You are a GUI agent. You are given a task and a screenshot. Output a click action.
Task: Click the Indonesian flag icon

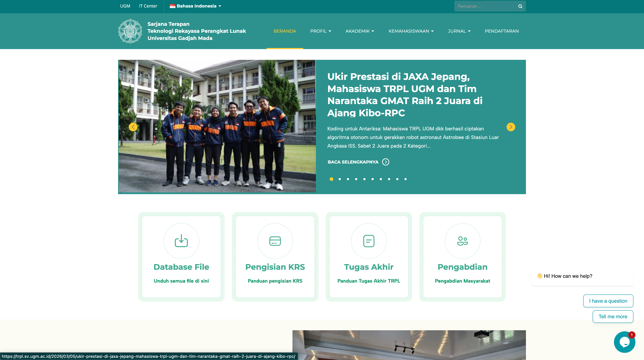(x=172, y=6)
